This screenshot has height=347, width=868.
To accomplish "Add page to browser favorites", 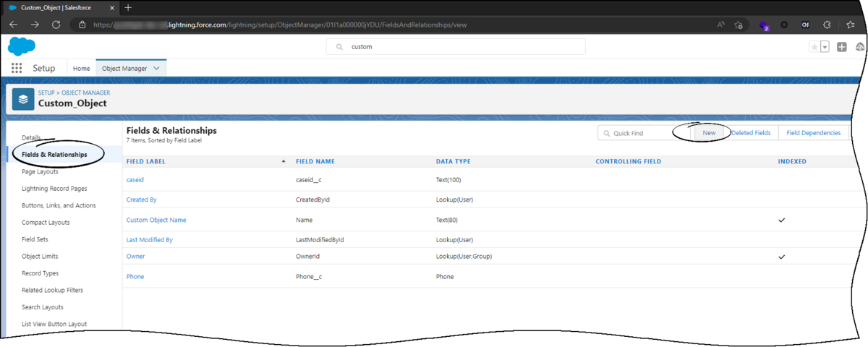I will click(x=739, y=25).
